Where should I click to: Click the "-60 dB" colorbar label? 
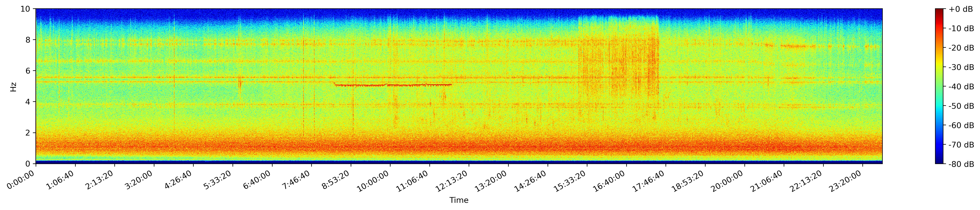961,125
